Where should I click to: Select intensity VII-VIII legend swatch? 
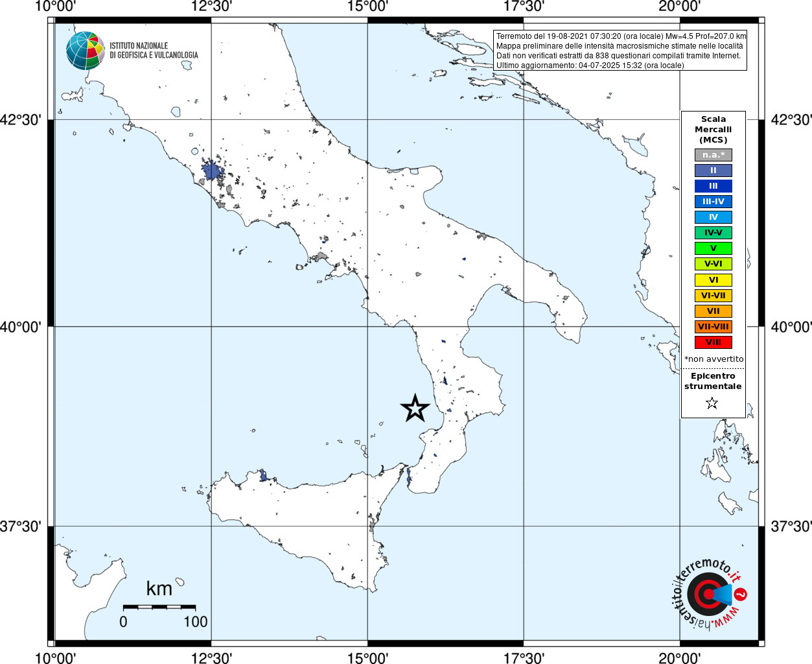point(713,327)
